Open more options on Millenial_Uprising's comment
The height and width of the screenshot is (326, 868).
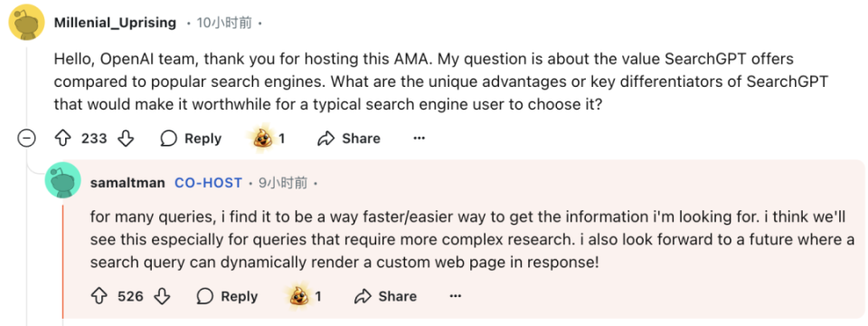pyautogui.click(x=419, y=138)
